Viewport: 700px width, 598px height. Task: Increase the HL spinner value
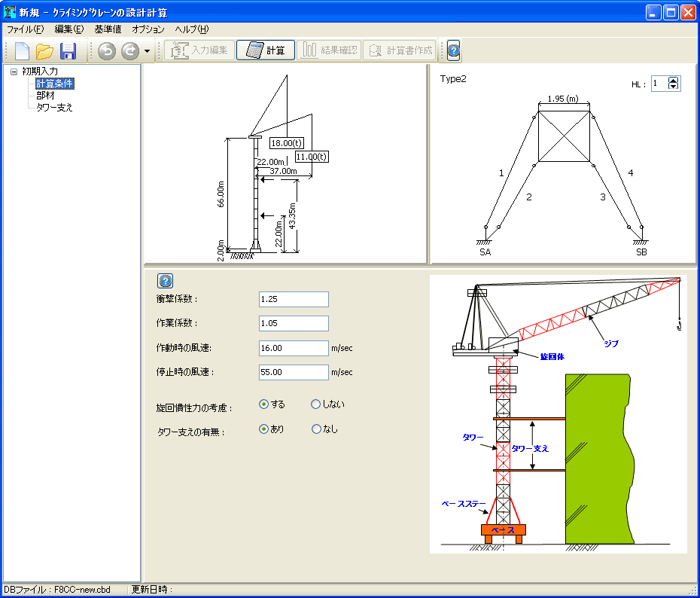click(x=674, y=81)
